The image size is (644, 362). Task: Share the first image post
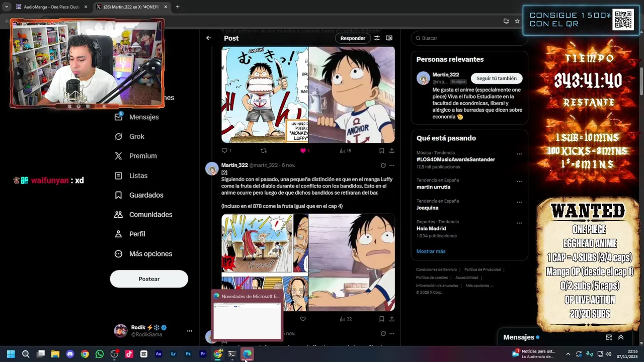pyautogui.click(x=392, y=150)
